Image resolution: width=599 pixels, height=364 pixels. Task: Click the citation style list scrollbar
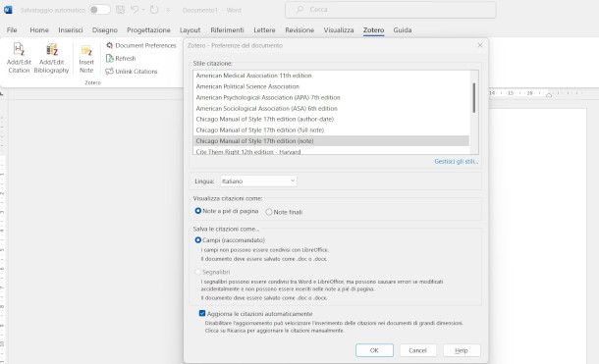pyautogui.click(x=474, y=97)
